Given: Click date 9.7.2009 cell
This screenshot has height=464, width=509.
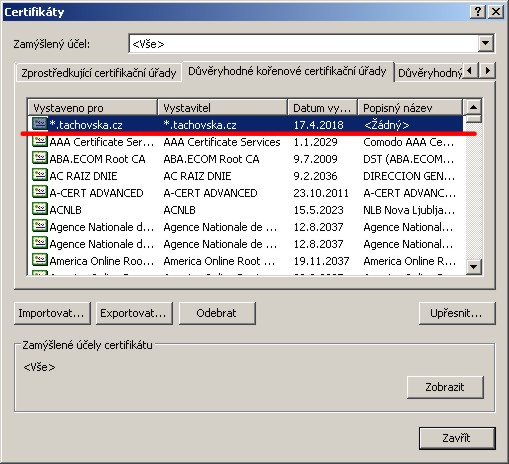Looking at the screenshot, I should pyautogui.click(x=315, y=159).
